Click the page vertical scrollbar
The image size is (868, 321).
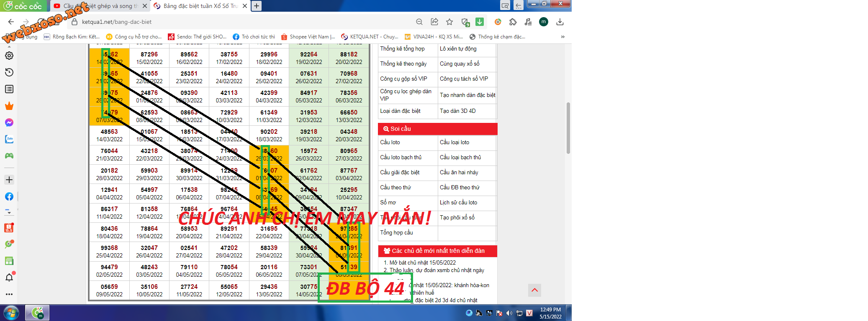click(568, 128)
